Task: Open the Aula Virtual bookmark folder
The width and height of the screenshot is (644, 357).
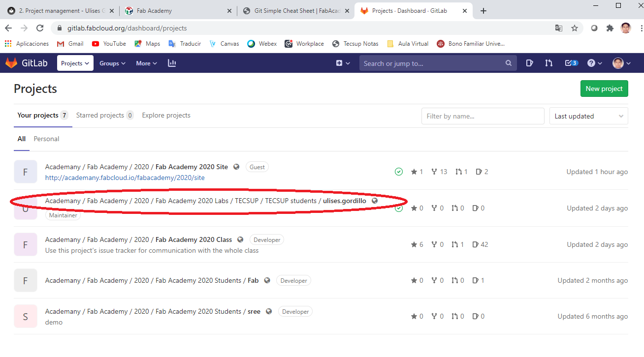Action: point(408,44)
